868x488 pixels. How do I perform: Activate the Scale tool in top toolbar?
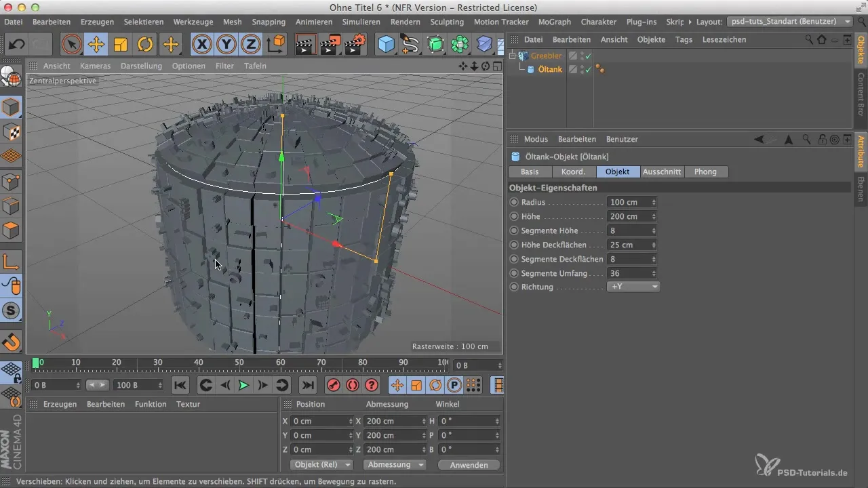click(x=121, y=45)
